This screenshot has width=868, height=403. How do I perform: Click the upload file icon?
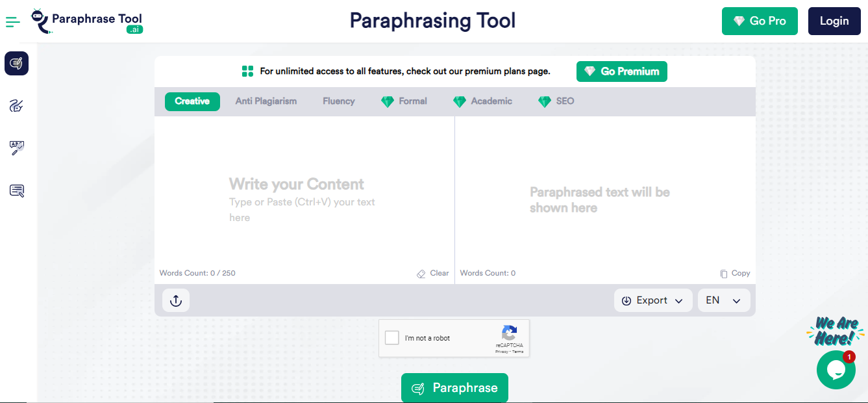point(176,300)
